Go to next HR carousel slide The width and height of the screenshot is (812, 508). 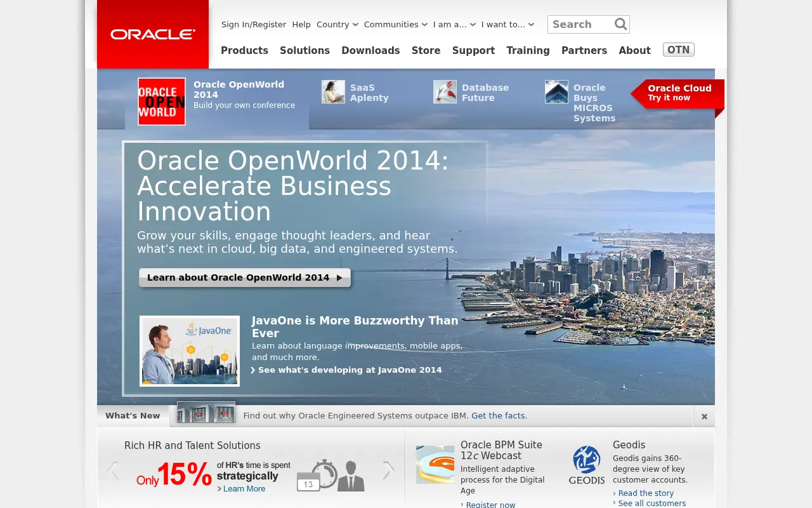[x=388, y=471]
